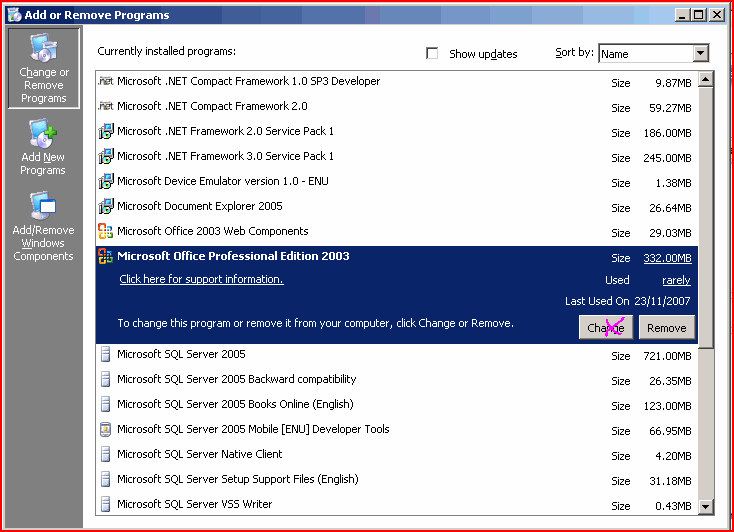
Task: Enable the Show updates checkbox
Action: coord(432,54)
